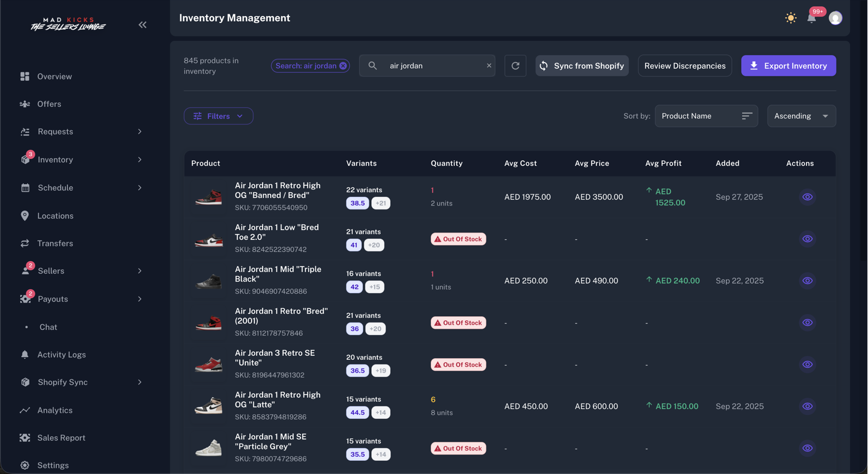
Task: Show +15 more variants for Triple Black
Action: (x=375, y=287)
